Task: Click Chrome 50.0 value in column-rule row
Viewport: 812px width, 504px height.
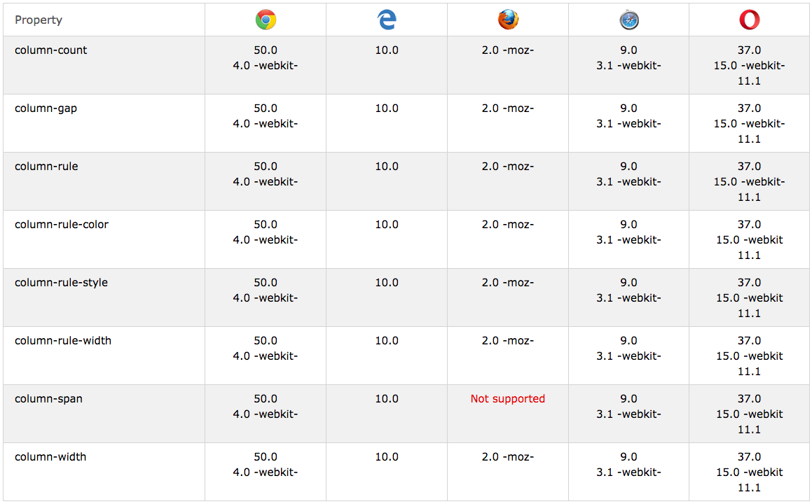Action: (x=266, y=167)
